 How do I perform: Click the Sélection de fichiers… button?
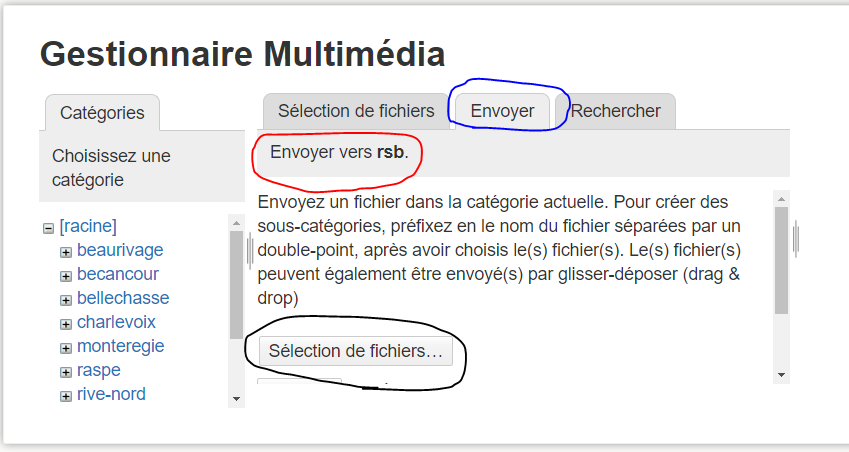(355, 351)
